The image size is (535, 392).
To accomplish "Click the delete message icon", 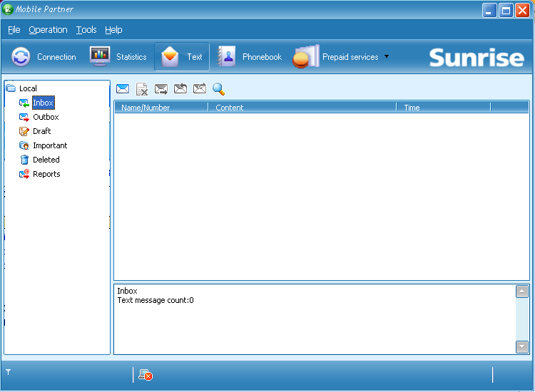I will (142, 89).
